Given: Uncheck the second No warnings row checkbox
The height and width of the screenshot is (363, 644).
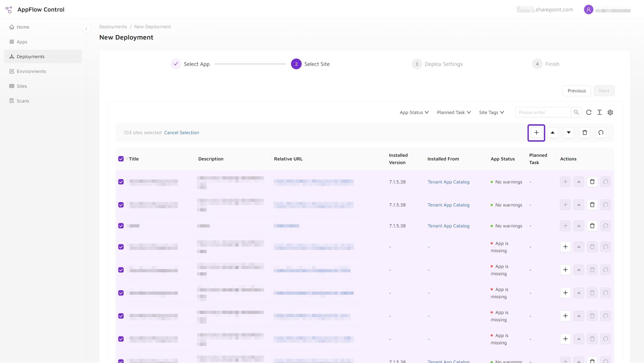Looking at the screenshot, I should tap(121, 205).
